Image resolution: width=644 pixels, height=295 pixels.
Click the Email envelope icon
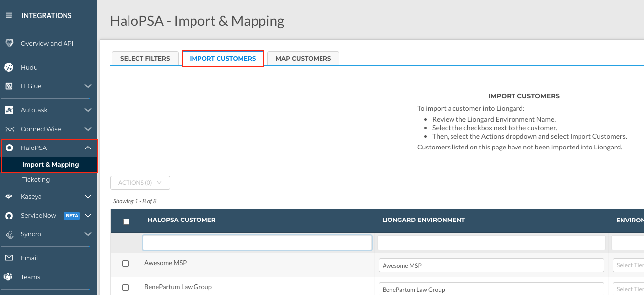tap(9, 258)
